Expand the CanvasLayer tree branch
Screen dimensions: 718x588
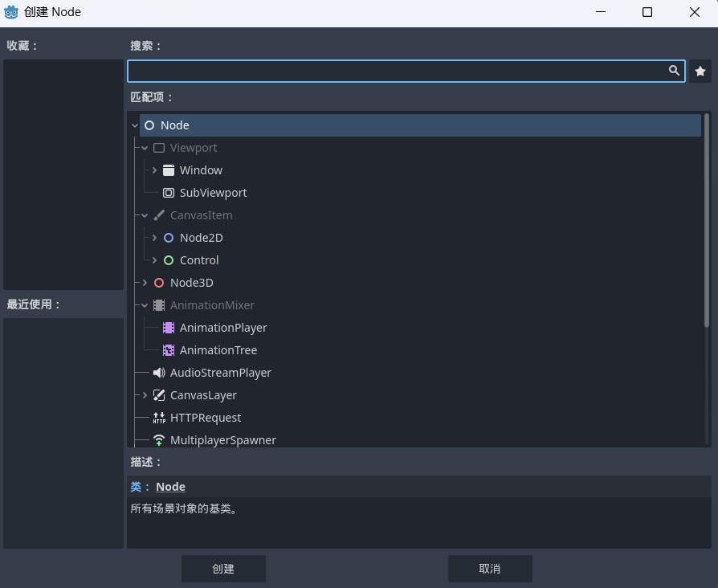[x=145, y=395]
